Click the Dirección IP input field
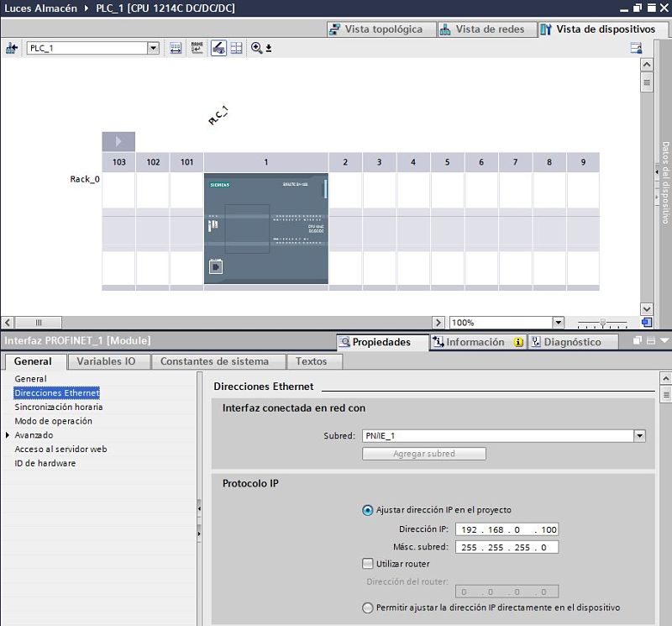The image size is (672, 626). (506, 529)
